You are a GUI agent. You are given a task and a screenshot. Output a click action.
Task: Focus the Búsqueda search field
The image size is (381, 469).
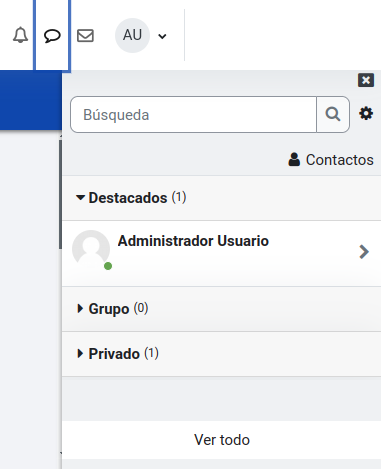coord(193,115)
